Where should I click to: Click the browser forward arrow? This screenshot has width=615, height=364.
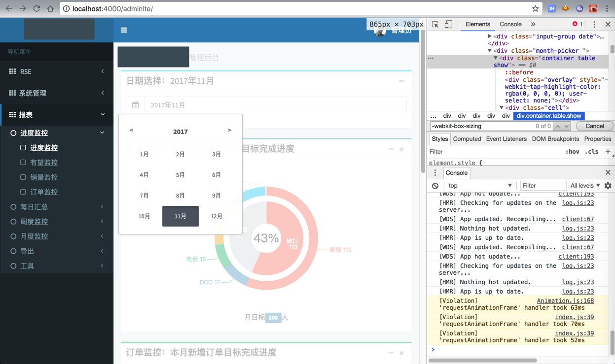click(23, 8)
